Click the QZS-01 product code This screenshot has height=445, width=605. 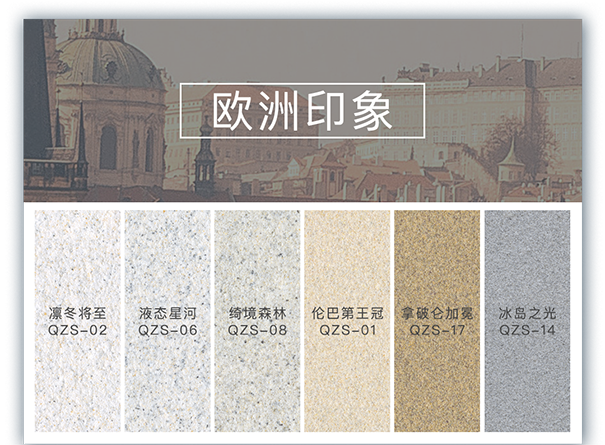[x=347, y=329]
